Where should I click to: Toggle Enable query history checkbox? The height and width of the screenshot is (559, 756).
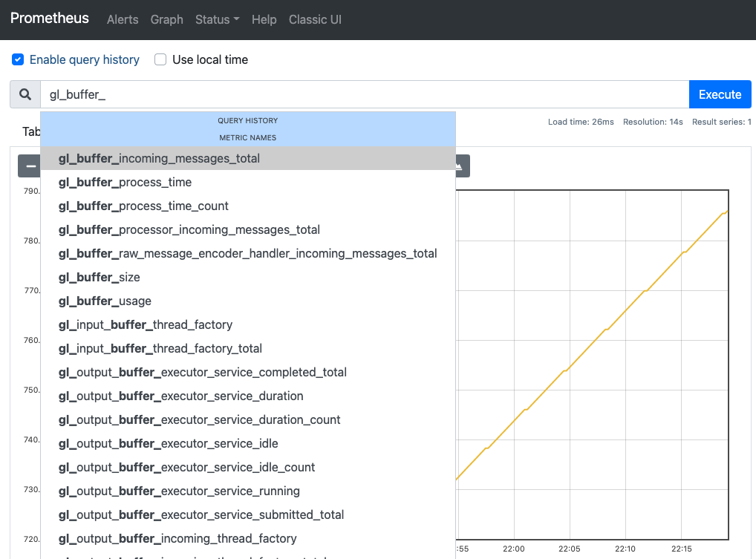coord(18,59)
